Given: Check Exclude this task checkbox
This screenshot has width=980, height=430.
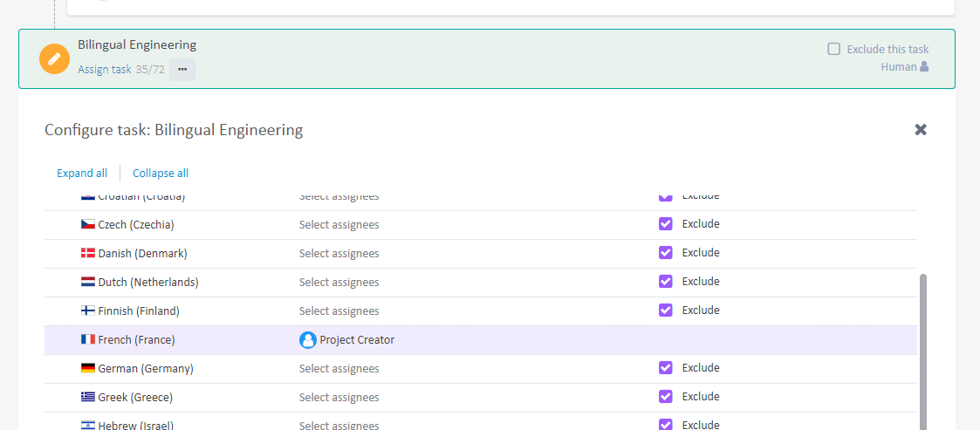Looking at the screenshot, I should click(x=833, y=49).
